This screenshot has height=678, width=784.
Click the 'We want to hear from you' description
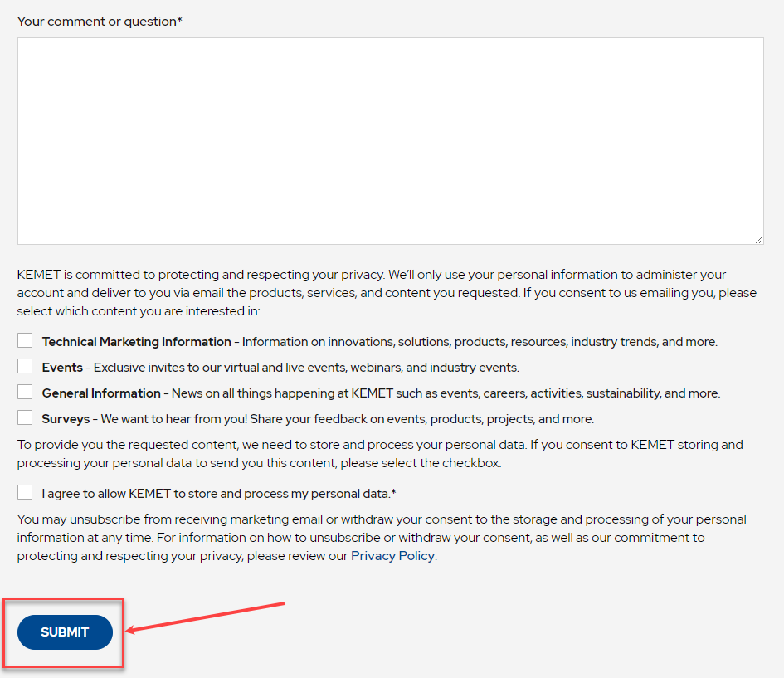click(x=348, y=419)
